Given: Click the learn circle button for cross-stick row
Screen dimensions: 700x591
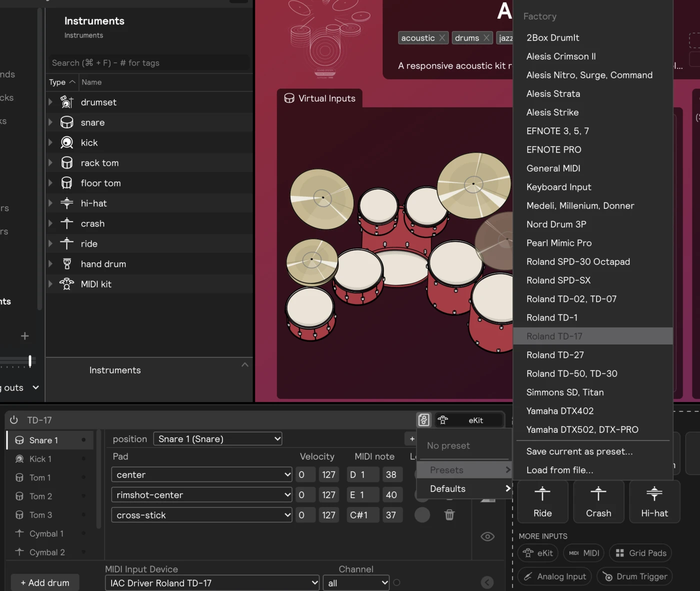Looking at the screenshot, I should point(422,515).
